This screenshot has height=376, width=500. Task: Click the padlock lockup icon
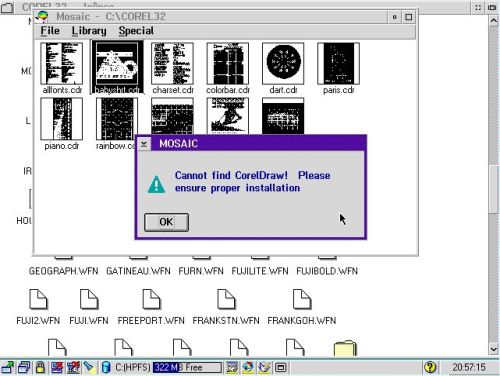click(40, 367)
